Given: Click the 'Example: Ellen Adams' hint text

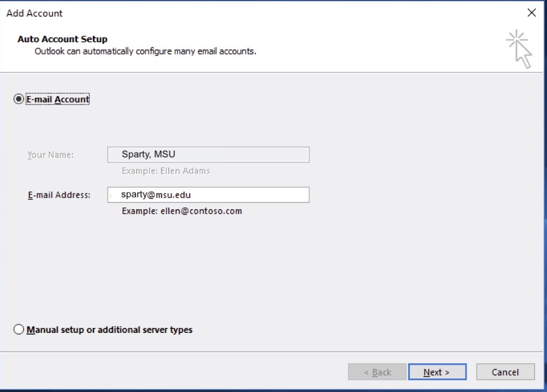Looking at the screenshot, I should click(165, 171).
